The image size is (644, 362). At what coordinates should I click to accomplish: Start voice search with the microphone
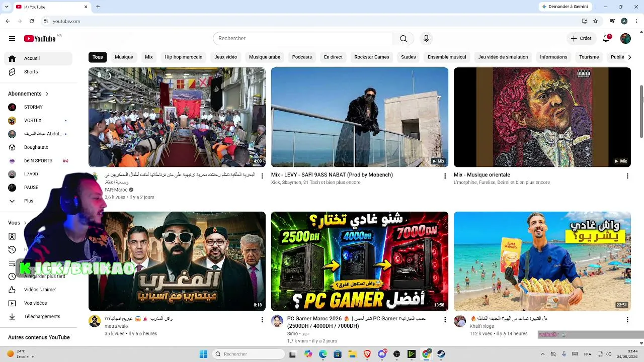(x=426, y=39)
